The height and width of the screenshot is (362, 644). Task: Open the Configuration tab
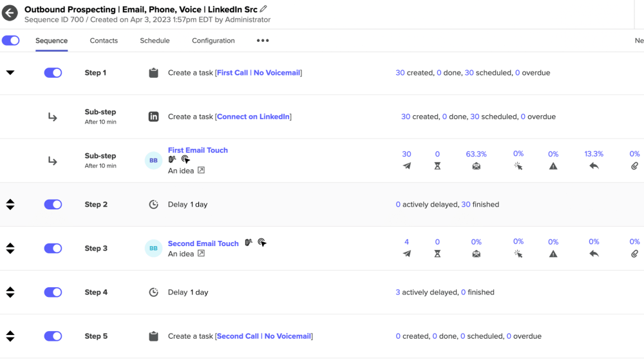[x=213, y=41]
